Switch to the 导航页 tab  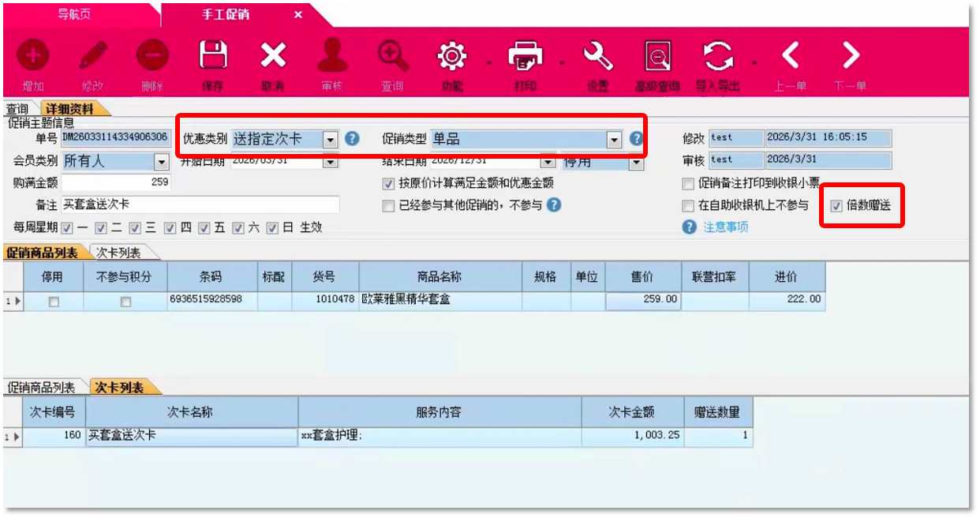point(76,15)
